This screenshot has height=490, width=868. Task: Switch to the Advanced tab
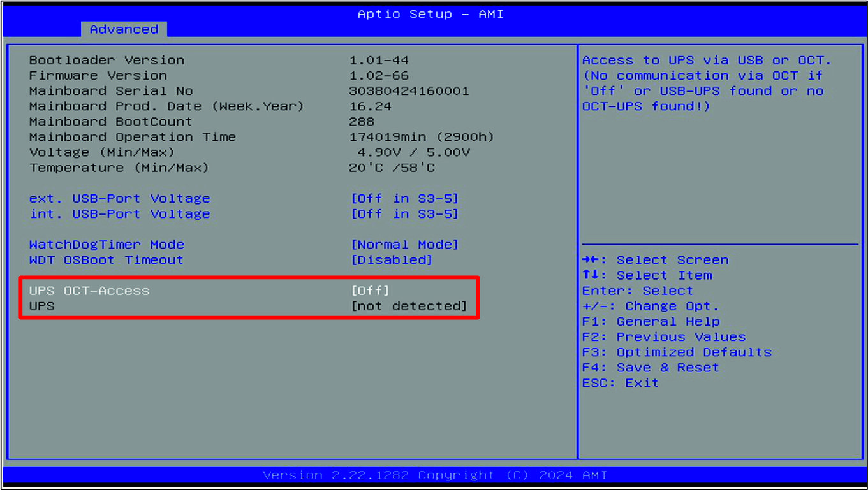point(123,29)
